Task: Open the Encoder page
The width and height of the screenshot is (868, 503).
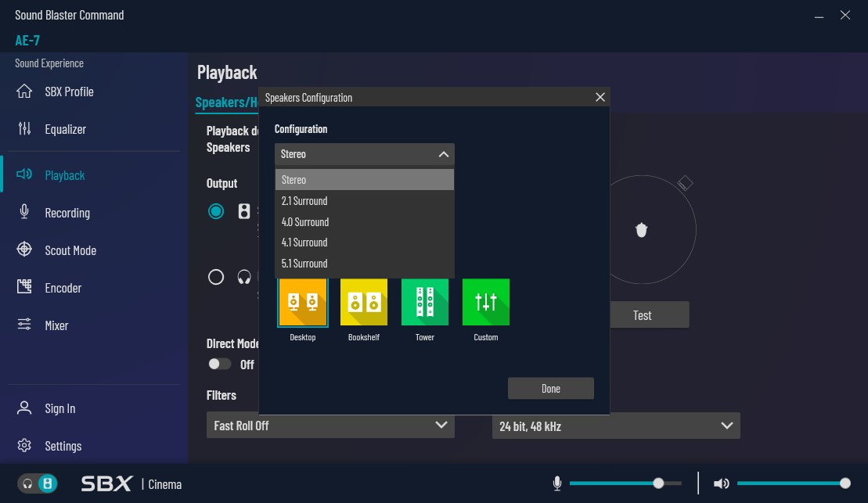Action: (63, 288)
